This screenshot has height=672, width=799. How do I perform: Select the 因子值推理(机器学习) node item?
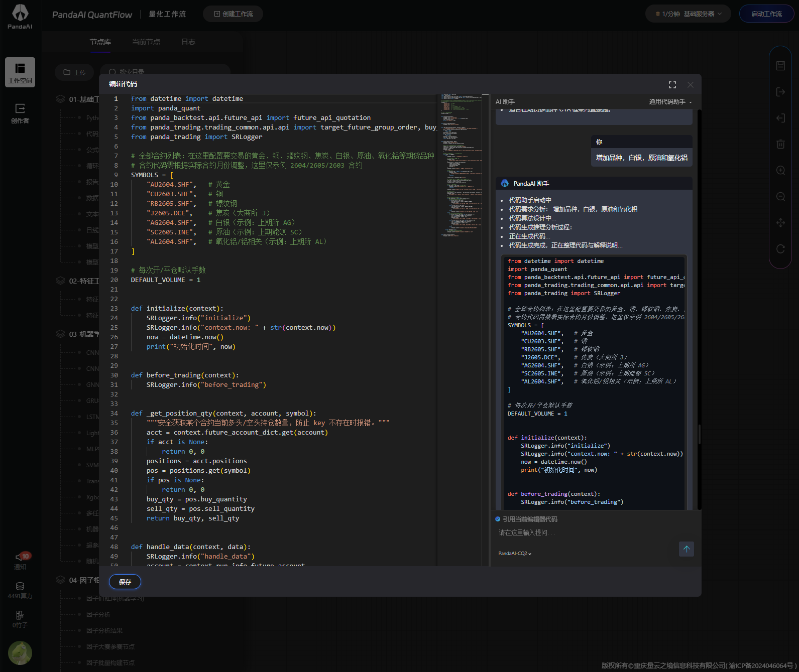click(115, 599)
